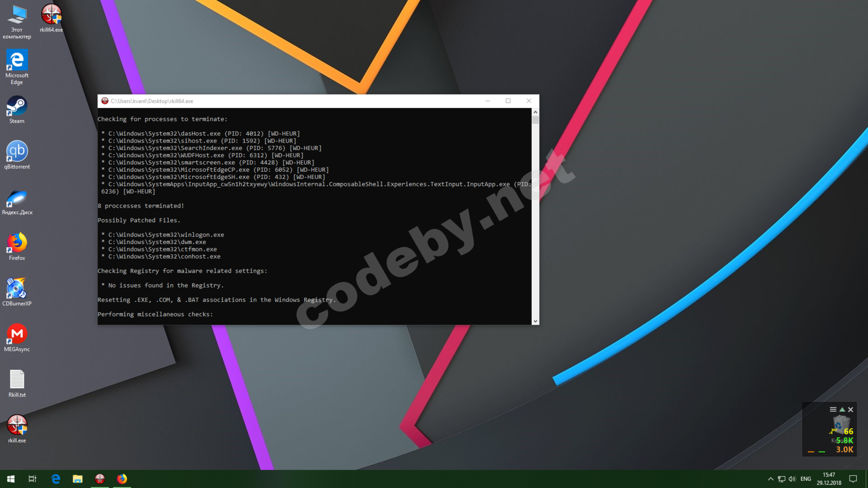
Task: Open the Windows Start menu
Action: point(11,479)
